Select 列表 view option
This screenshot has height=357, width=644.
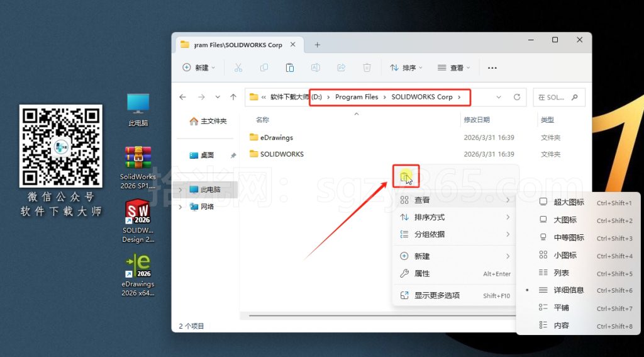(x=579, y=273)
